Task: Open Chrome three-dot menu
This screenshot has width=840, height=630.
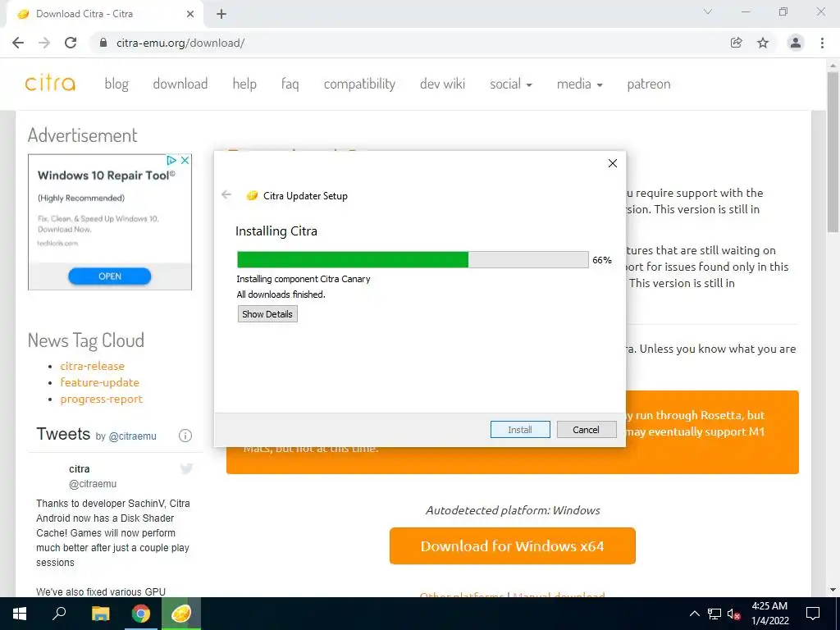Action: click(822, 43)
